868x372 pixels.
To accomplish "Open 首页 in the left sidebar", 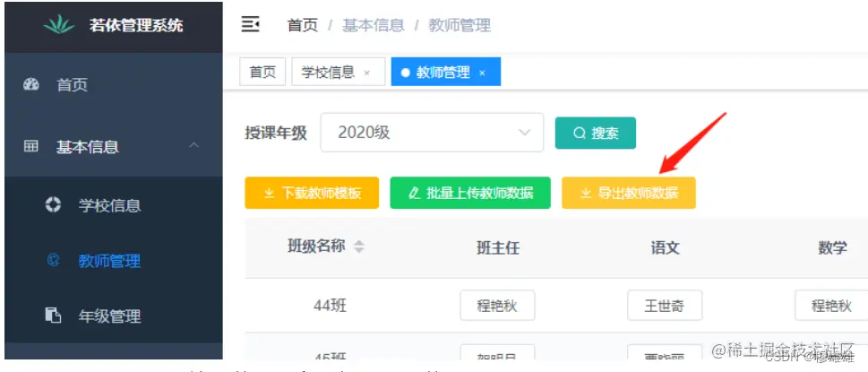I will [x=114, y=84].
